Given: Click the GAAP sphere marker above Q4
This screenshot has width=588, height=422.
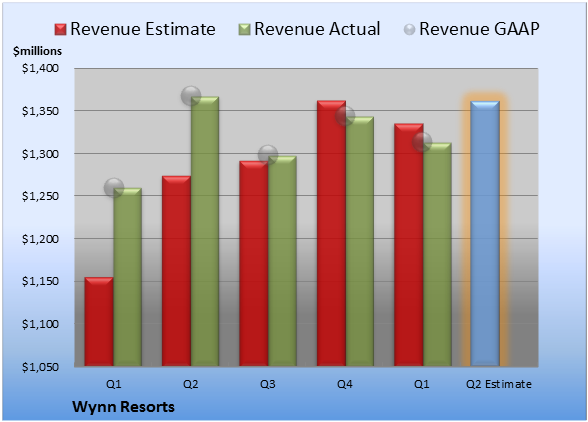Looking at the screenshot, I should click(x=345, y=116).
